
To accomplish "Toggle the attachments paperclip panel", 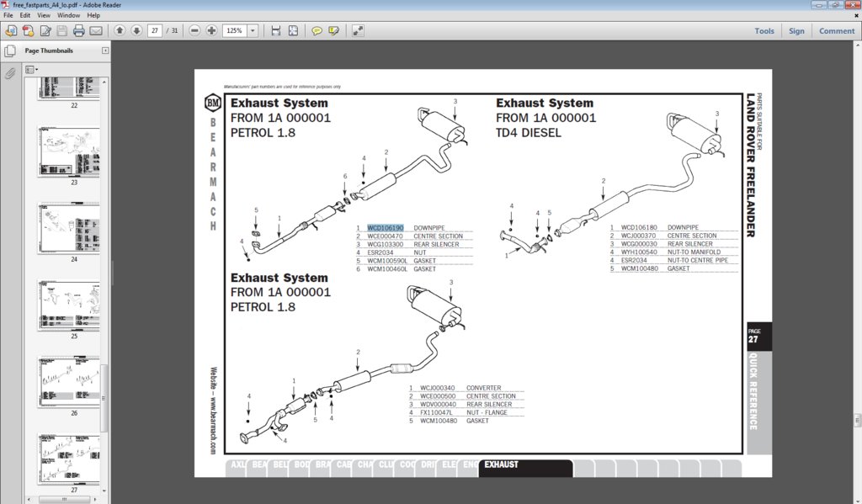I will pyautogui.click(x=10, y=74).
